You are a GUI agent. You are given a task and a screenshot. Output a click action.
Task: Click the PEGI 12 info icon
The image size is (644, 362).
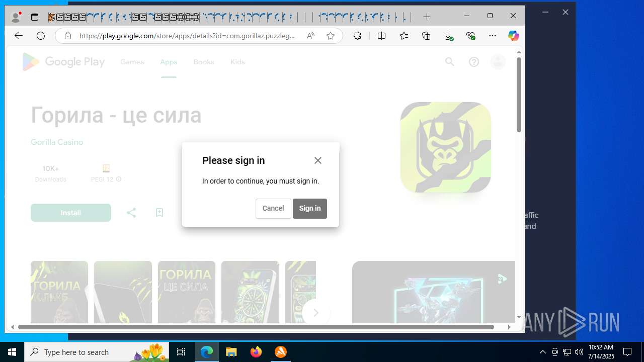(119, 179)
